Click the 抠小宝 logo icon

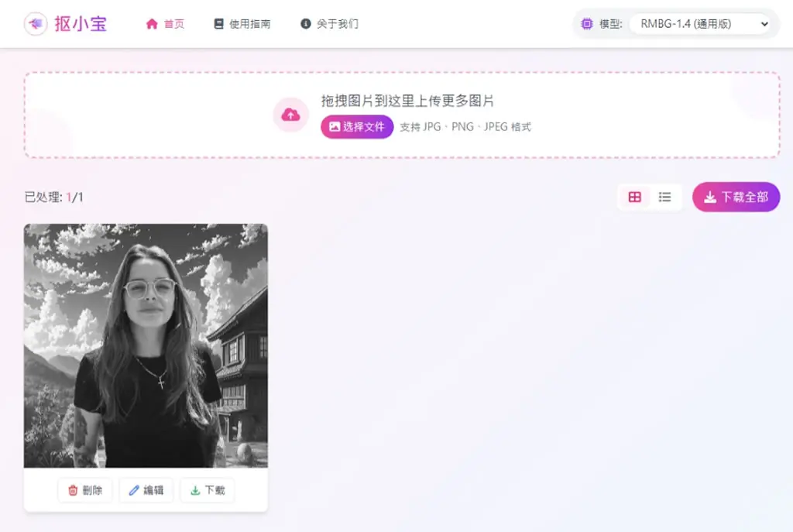click(x=36, y=23)
